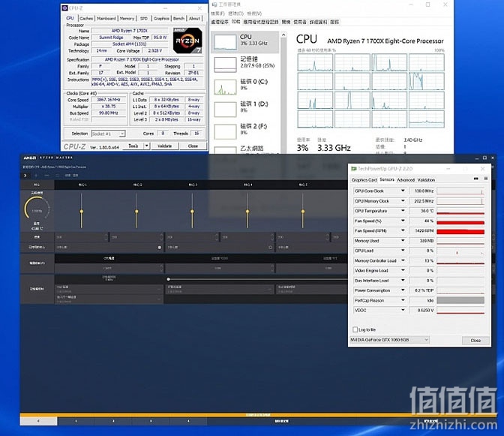Select the SPD tab in CPU-Z
Viewport: 504px width, 436px height.
[144, 19]
